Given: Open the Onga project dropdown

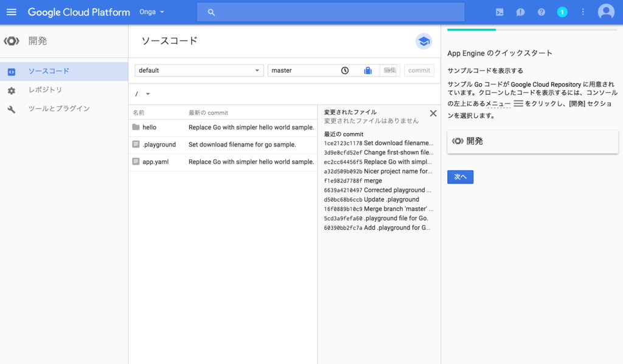Looking at the screenshot, I should click(x=151, y=11).
